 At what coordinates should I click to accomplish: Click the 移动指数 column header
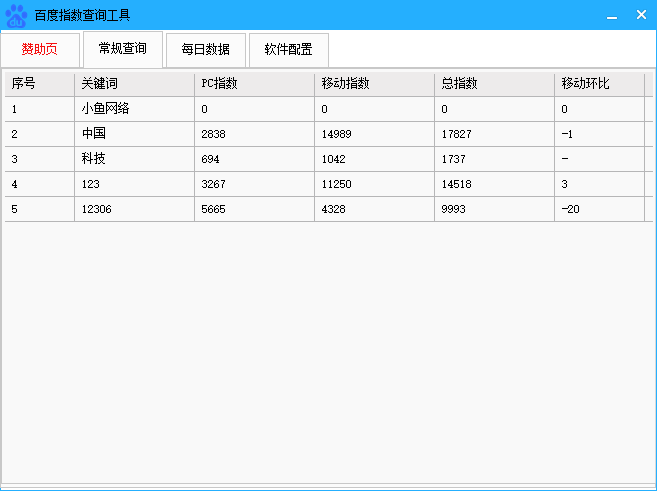tap(375, 84)
